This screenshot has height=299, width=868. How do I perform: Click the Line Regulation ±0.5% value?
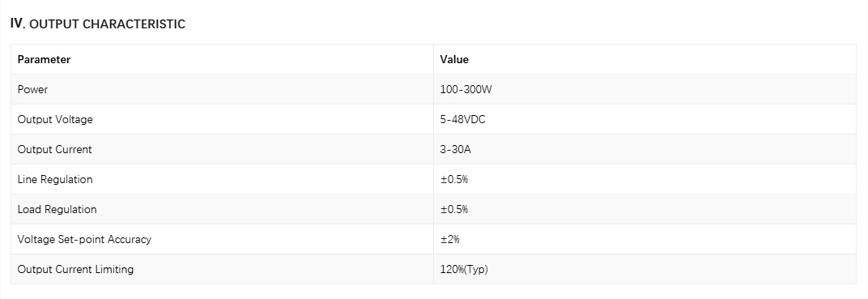[454, 179]
